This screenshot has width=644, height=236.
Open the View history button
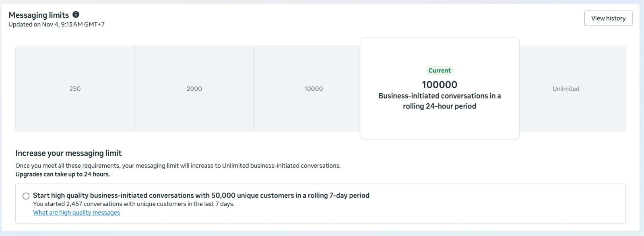click(608, 18)
